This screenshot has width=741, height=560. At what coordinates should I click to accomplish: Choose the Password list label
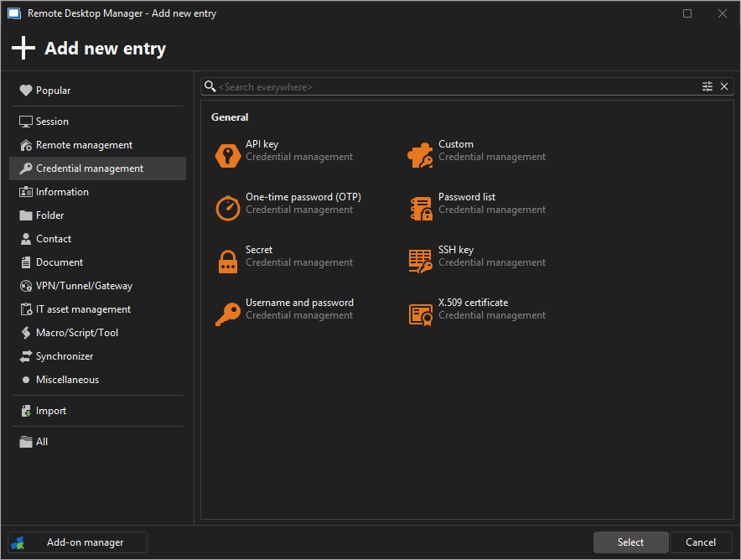coord(466,197)
